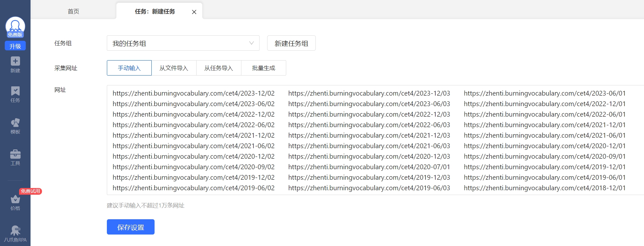Click URL ending cet4/2019-12/01
Viewport: 644px width, 246px height.
pyautogui.click(x=545, y=167)
